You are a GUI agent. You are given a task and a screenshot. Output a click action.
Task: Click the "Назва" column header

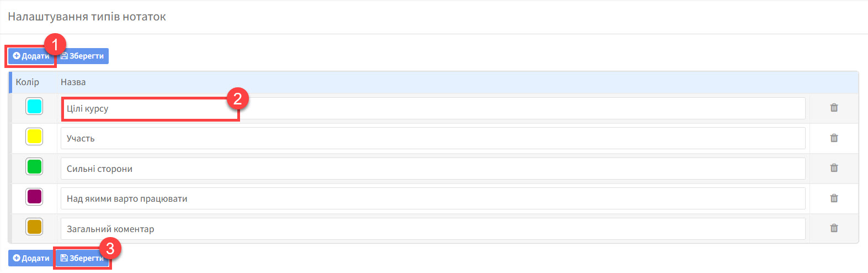tap(73, 82)
